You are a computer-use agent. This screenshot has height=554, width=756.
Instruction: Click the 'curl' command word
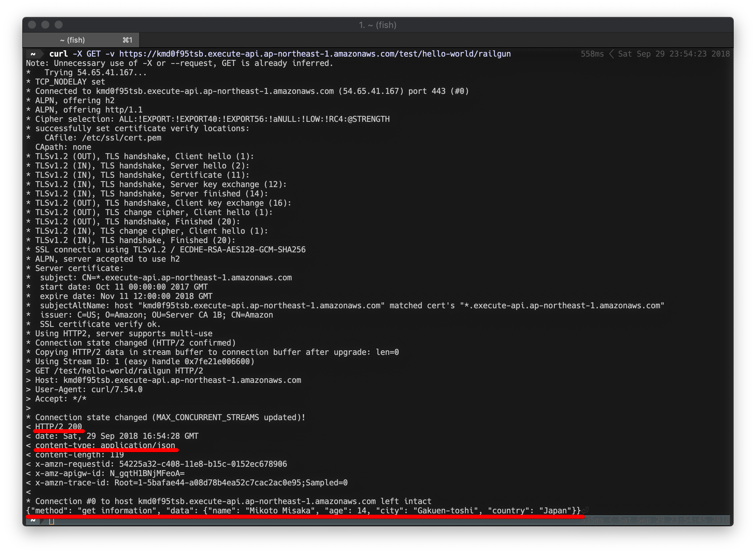(x=59, y=54)
